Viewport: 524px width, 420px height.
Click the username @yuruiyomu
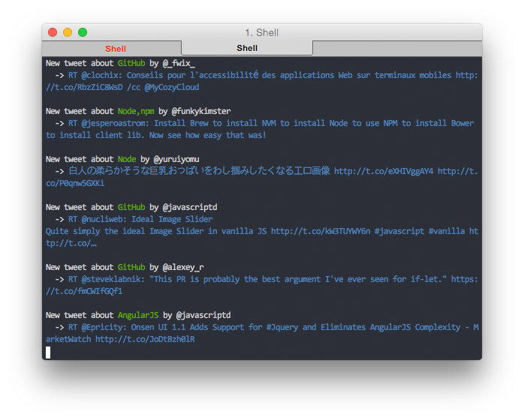[176, 159]
